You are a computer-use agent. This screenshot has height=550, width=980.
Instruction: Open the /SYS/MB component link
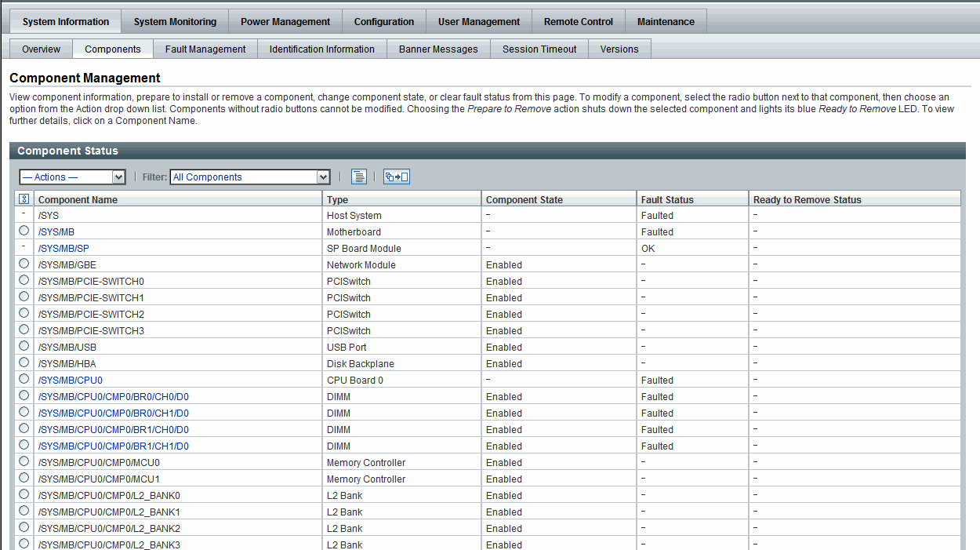pyautogui.click(x=56, y=232)
